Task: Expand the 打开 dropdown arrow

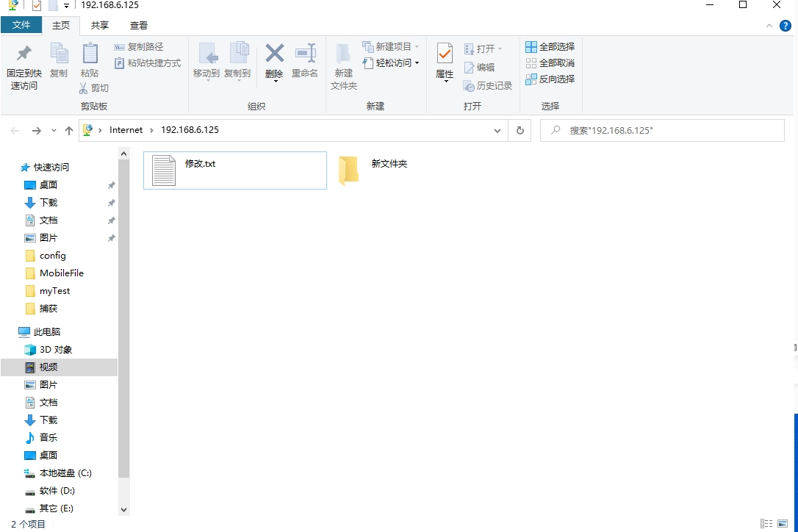Action: [499, 48]
